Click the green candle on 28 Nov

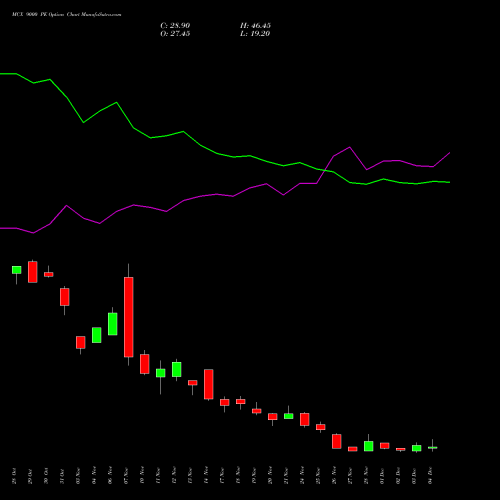(x=369, y=446)
